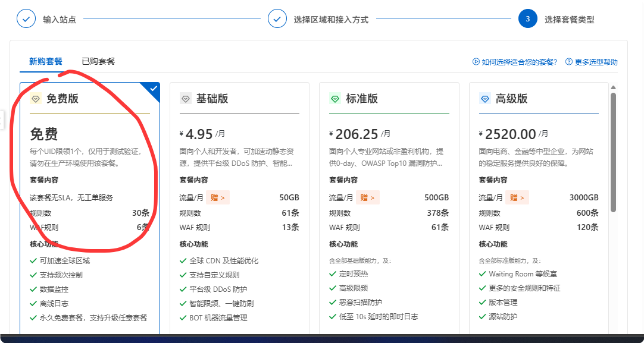Click the question mark icon beside 更多选型帮助
This screenshot has height=343, width=644.
pyautogui.click(x=569, y=62)
